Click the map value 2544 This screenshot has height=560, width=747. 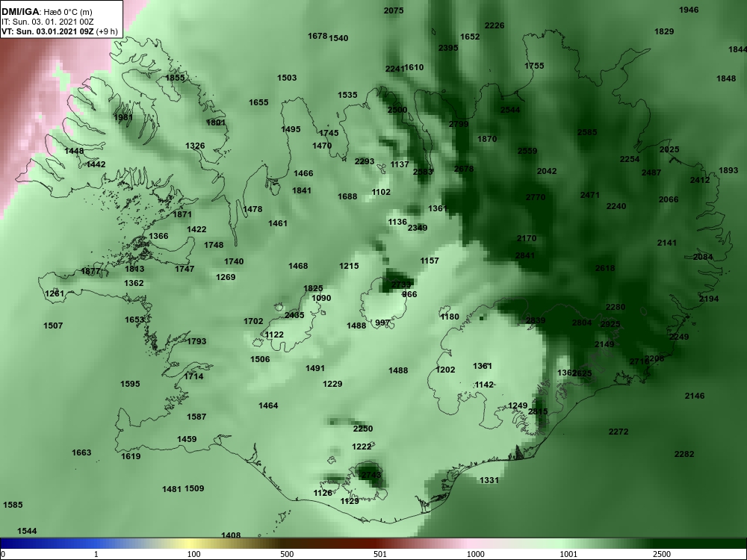click(510, 110)
